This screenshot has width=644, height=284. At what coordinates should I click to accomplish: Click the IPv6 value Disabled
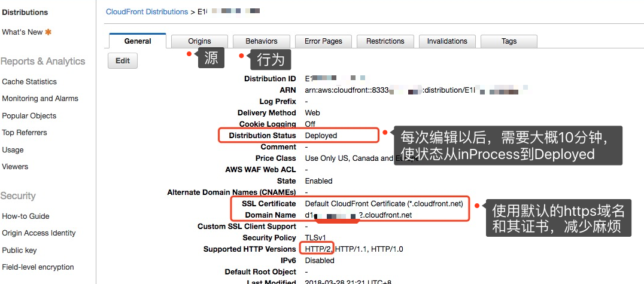pyautogui.click(x=320, y=261)
